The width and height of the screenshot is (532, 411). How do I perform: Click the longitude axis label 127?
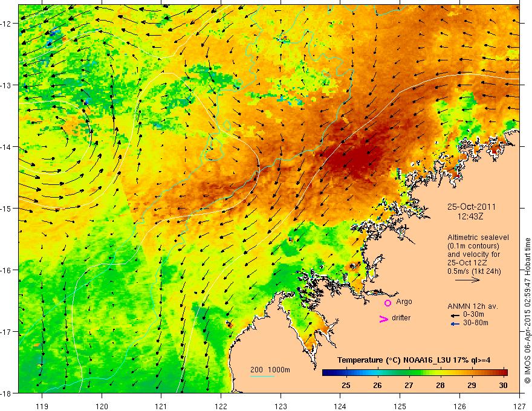pyautogui.click(x=519, y=406)
